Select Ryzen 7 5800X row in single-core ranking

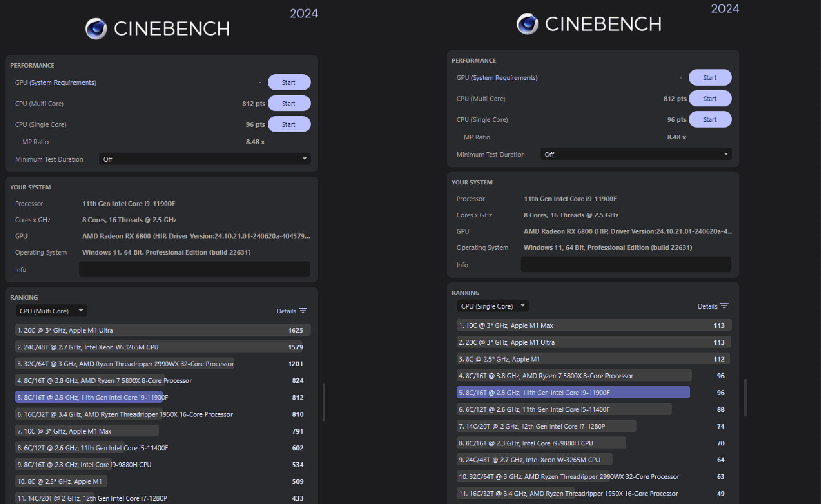[594, 376]
